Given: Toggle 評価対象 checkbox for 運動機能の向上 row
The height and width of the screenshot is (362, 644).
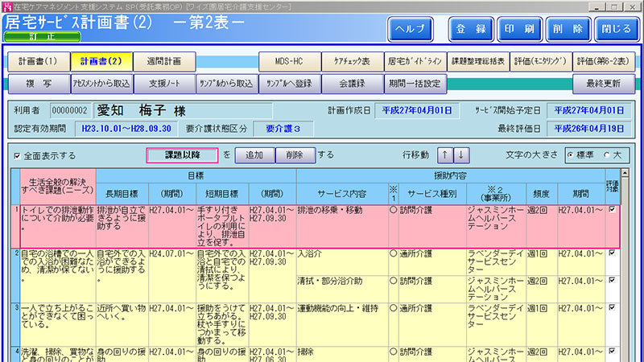Looking at the screenshot, I should pyautogui.click(x=612, y=307).
